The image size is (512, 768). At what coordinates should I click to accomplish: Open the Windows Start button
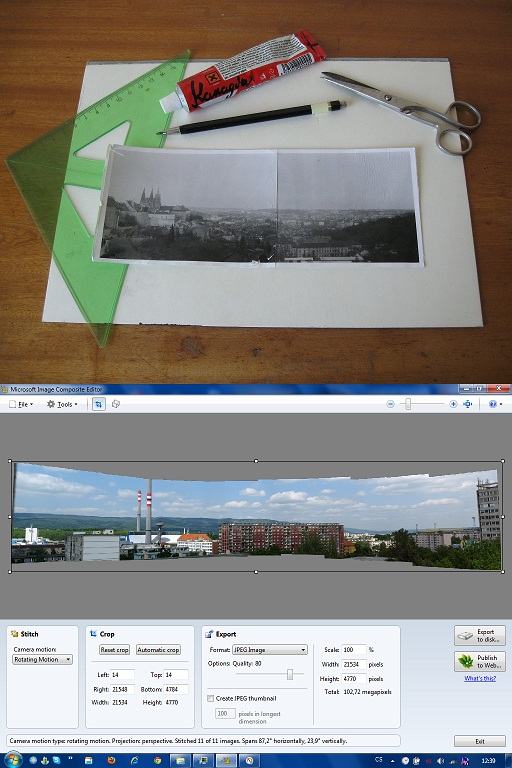point(12,761)
